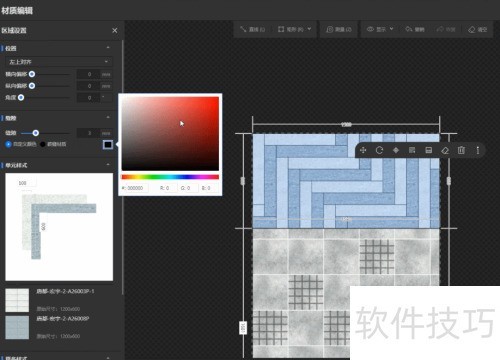Click the bottom-left vertical dimension label
Screen dimensions: 500x360
(x=243, y=328)
